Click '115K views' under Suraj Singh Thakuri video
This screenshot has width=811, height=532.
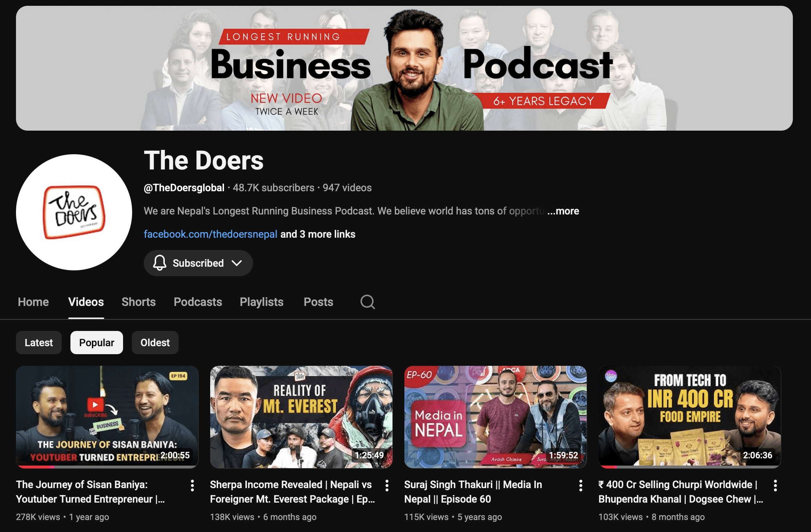pyautogui.click(x=427, y=517)
